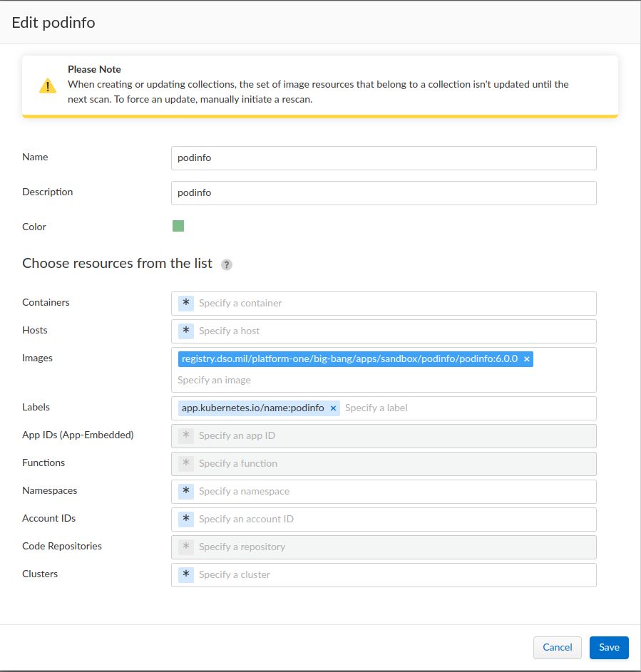
Task: Open the green Color swatch picker
Action: 178,227
